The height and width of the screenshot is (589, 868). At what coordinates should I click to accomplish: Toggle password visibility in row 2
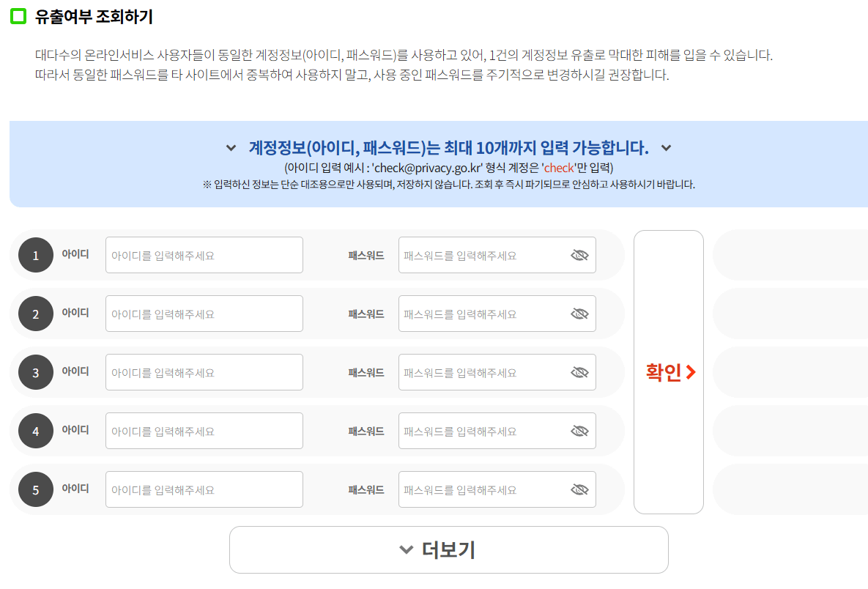tap(579, 314)
